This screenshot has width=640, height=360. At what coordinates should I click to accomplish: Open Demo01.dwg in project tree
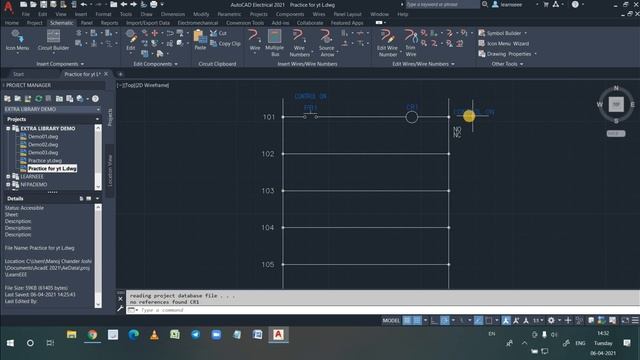[x=43, y=137]
